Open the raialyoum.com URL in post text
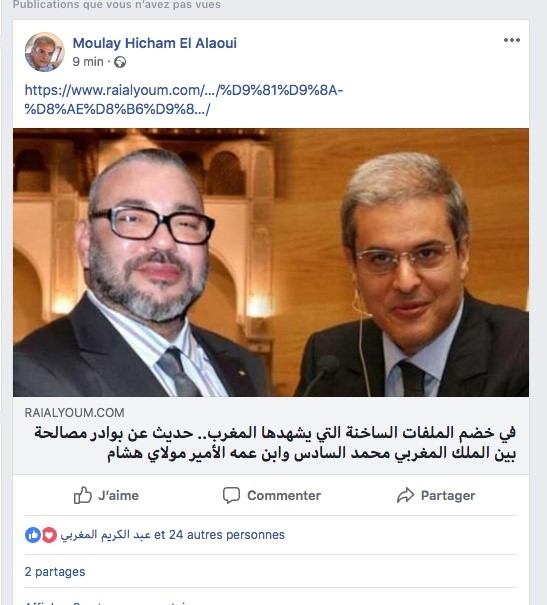 pyautogui.click(x=184, y=100)
